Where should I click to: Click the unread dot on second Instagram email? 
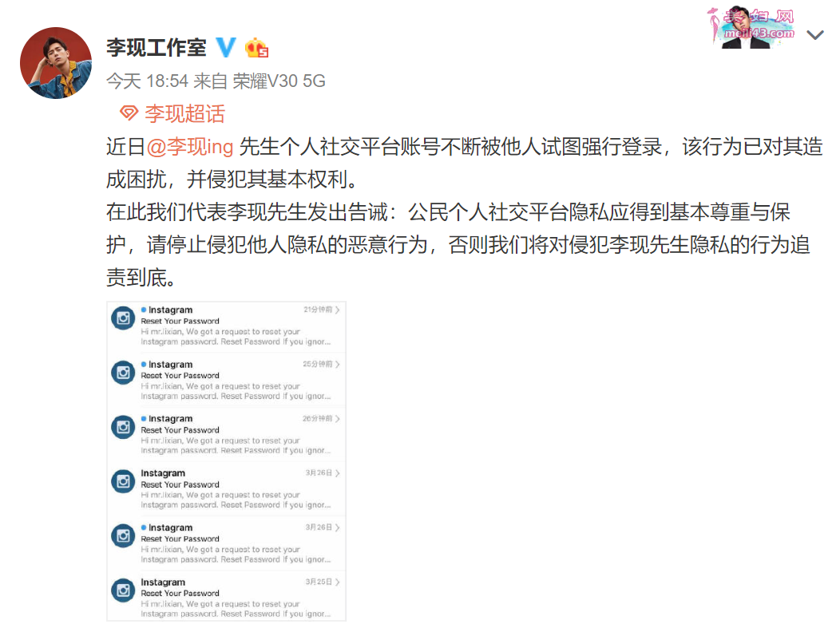144,364
